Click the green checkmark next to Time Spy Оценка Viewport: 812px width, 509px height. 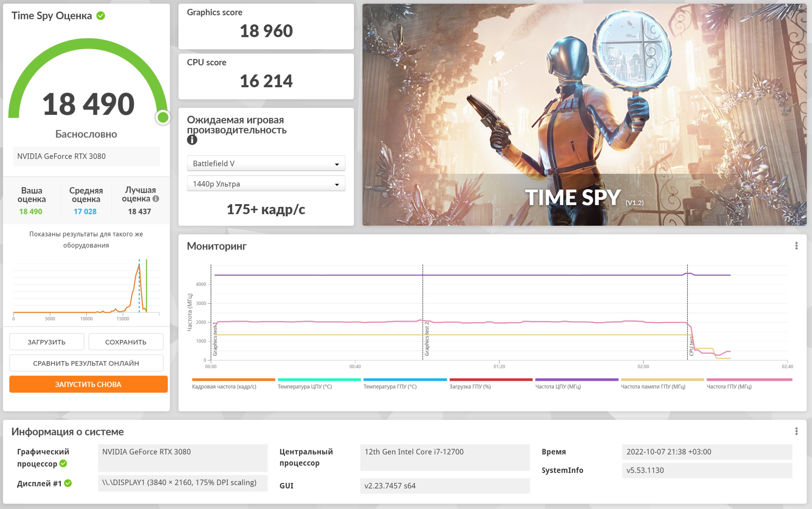point(101,15)
